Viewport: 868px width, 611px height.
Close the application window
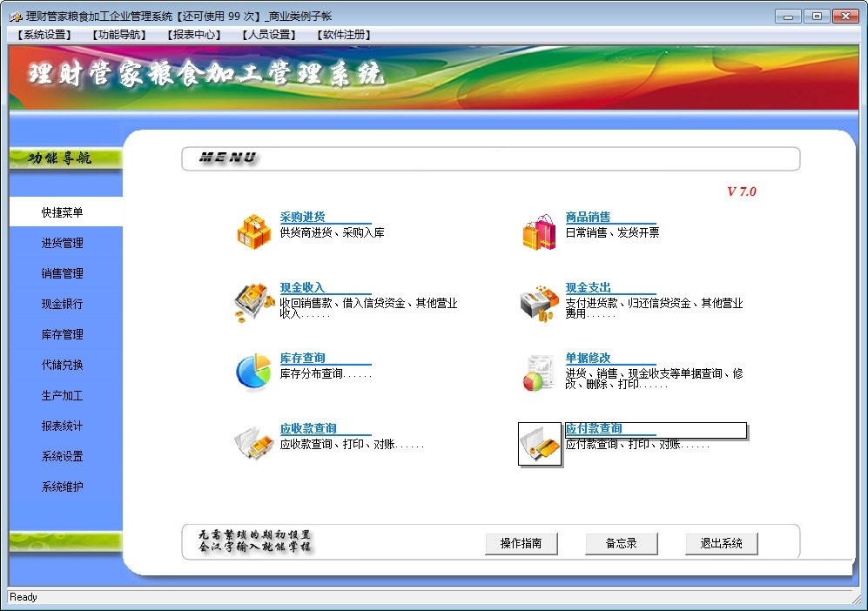click(x=845, y=17)
